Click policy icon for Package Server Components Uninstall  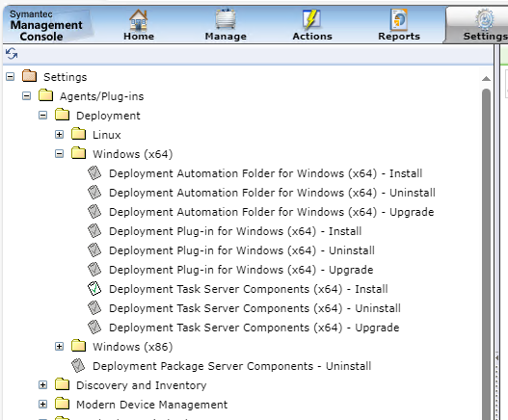(x=78, y=366)
